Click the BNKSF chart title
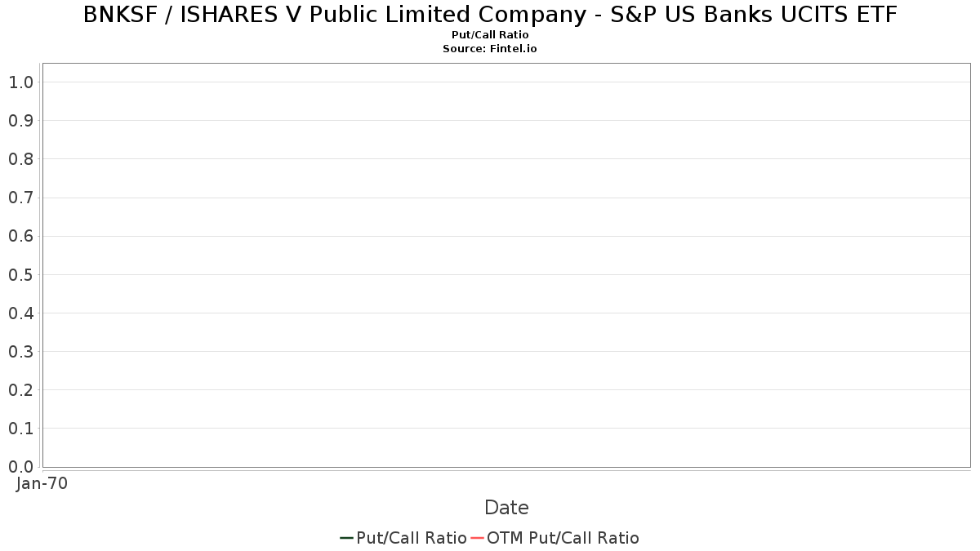The height and width of the screenshot is (551, 980). [490, 15]
